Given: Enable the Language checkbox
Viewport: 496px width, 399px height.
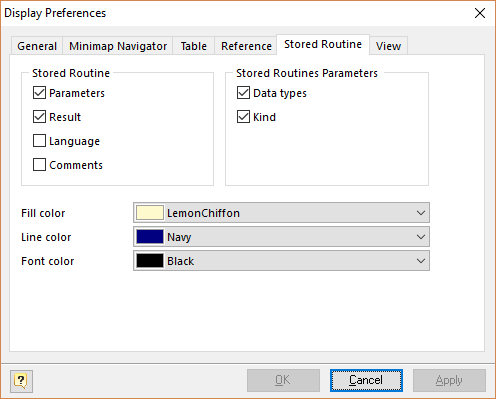Looking at the screenshot, I should pos(39,141).
